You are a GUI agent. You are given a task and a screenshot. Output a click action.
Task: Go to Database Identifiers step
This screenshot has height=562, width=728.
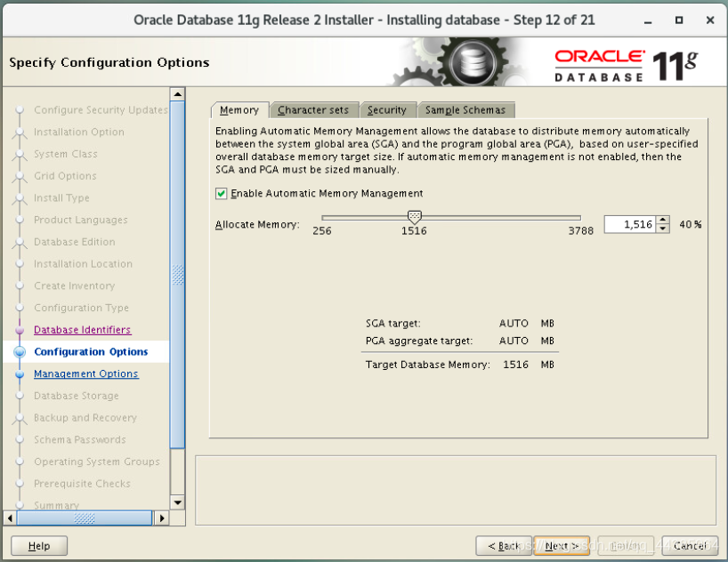pyautogui.click(x=83, y=330)
